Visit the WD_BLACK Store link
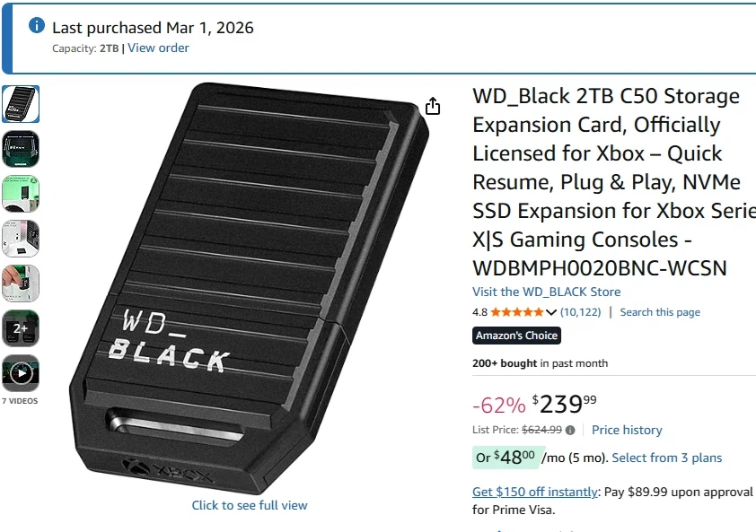The image size is (756, 532). pos(546,292)
